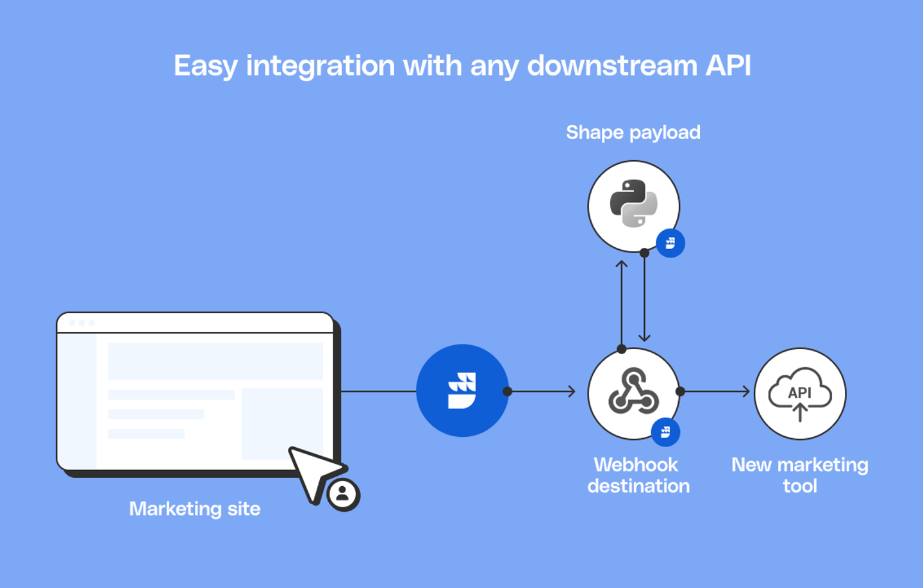Click the small blue badge on webhook circle

tap(665, 432)
